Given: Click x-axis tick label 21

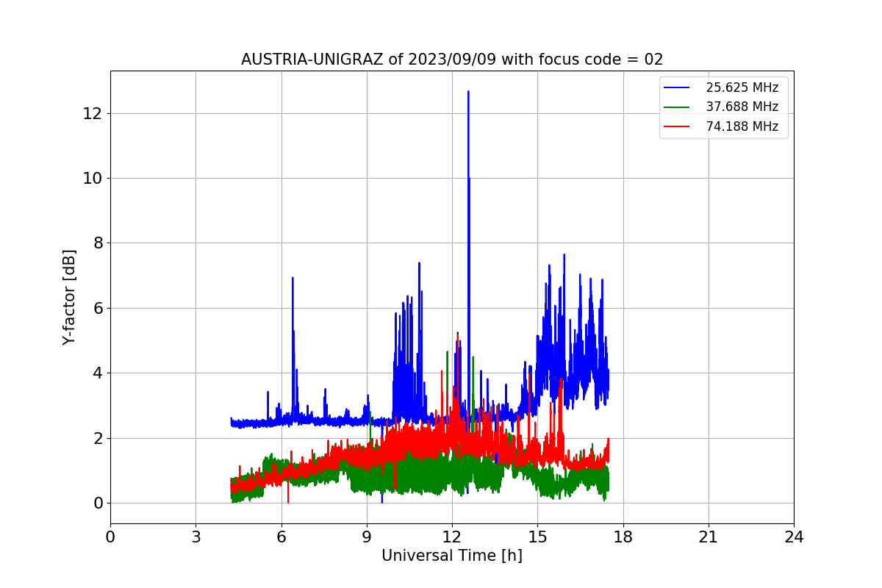Looking at the screenshot, I should pos(709,537).
